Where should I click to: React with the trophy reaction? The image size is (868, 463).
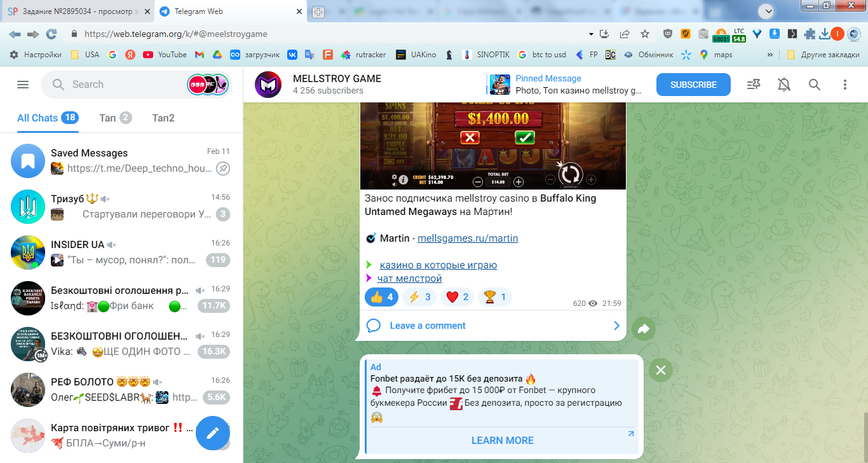coord(494,297)
